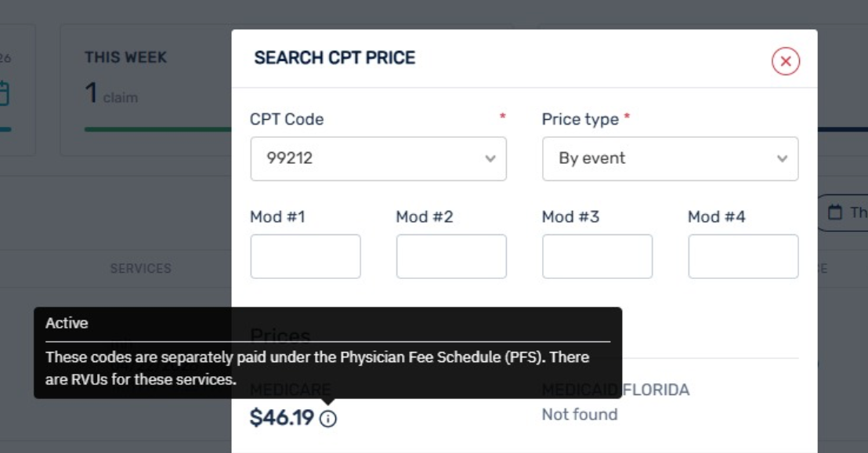This screenshot has height=453, width=868.
Task: Focus the Mod #1 input box
Action: pyautogui.click(x=306, y=256)
